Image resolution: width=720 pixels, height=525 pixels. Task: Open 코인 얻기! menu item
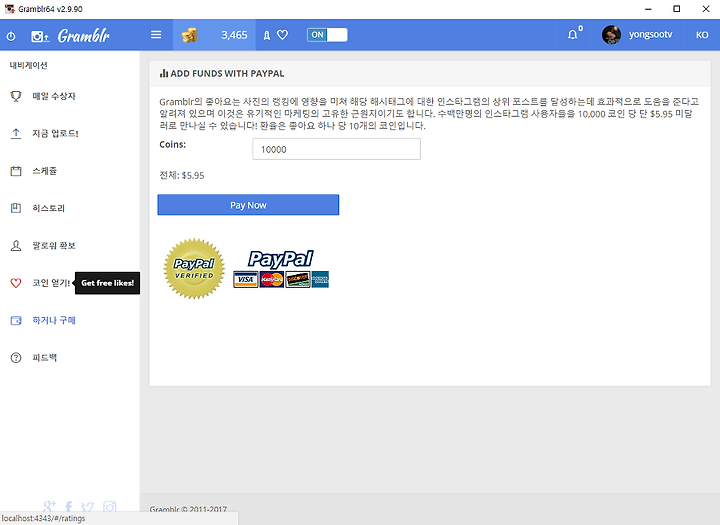coord(51,283)
